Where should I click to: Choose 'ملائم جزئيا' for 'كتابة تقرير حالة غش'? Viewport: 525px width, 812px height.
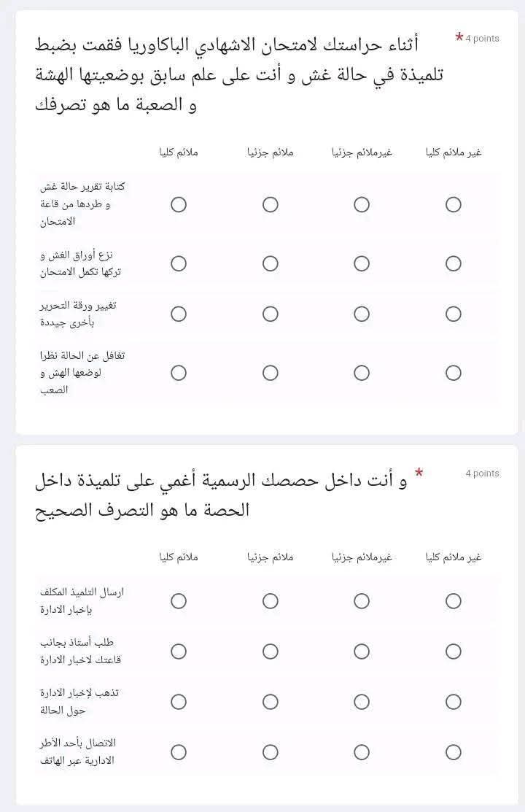tap(271, 204)
